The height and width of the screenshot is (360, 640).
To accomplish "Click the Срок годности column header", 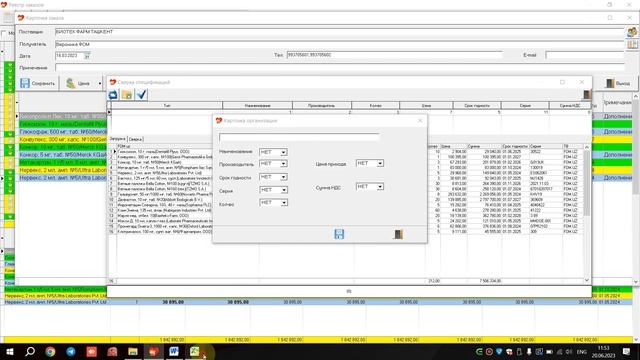I will [x=477, y=105].
